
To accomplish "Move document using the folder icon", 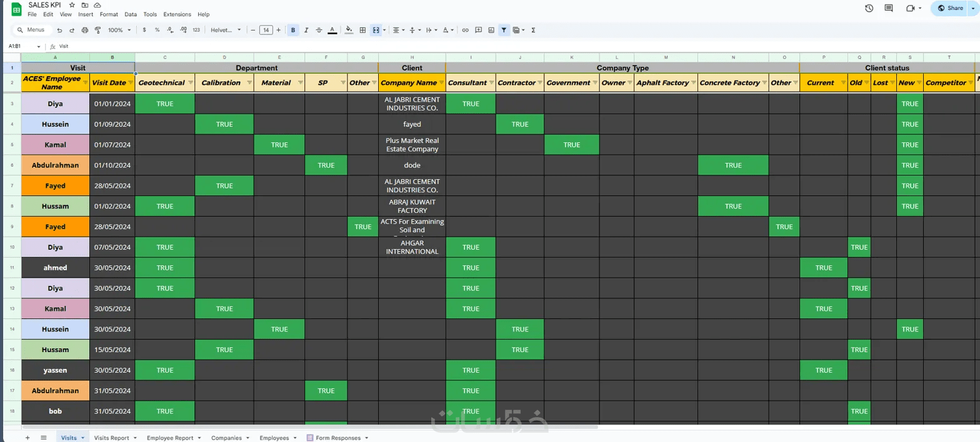I will 84,5.
